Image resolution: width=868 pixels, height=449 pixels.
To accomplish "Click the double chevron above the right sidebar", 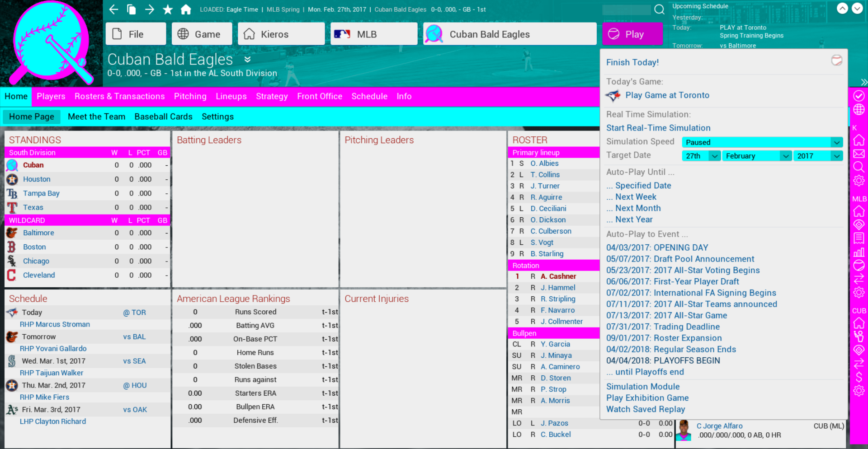I will [864, 82].
